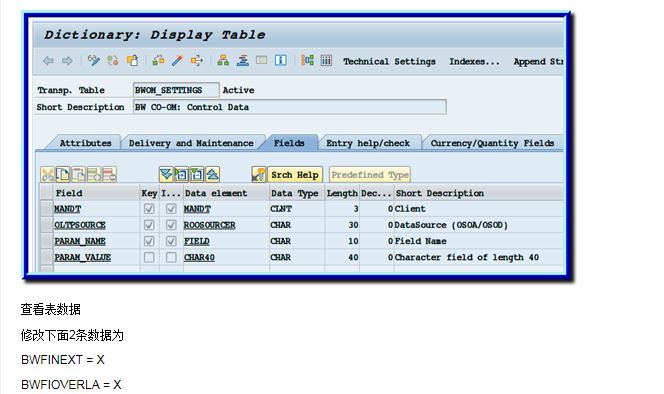Click the back arrow toolbar icon

[48, 61]
